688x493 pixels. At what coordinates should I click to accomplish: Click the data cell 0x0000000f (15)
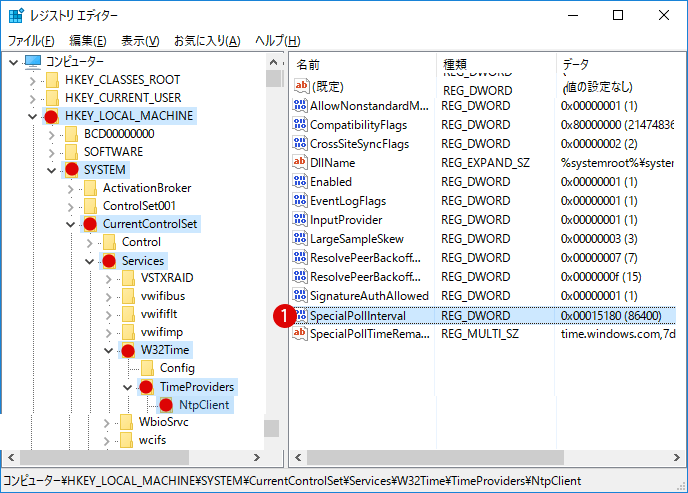[x=601, y=277]
